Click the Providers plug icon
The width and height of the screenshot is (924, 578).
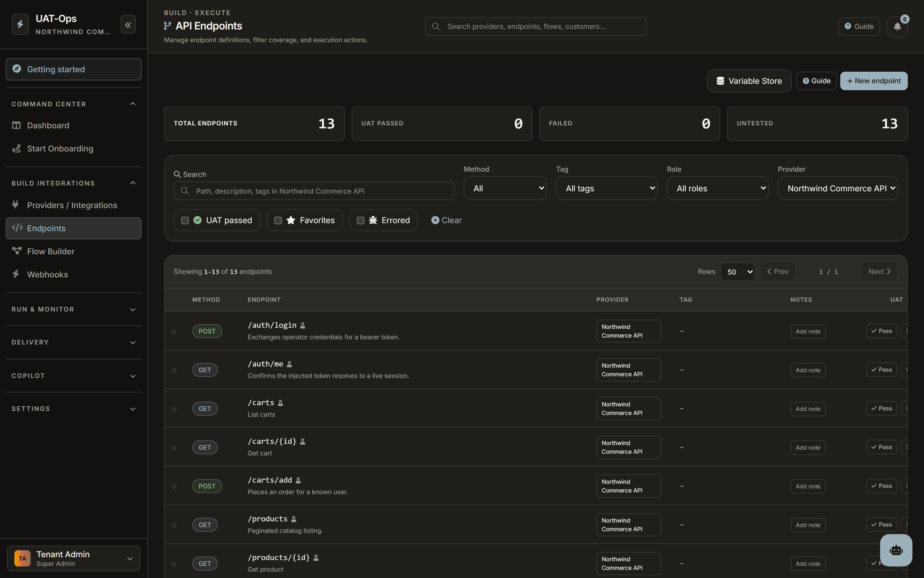15,205
